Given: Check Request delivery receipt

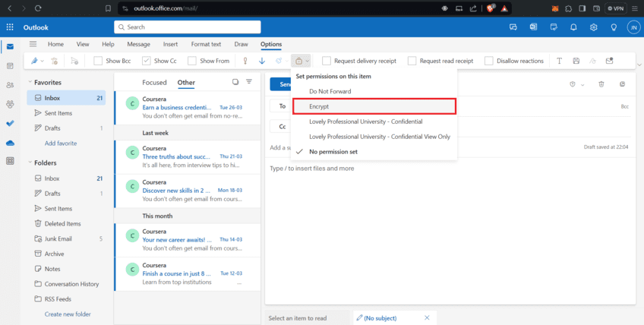Looking at the screenshot, I should tap(327, 61).
